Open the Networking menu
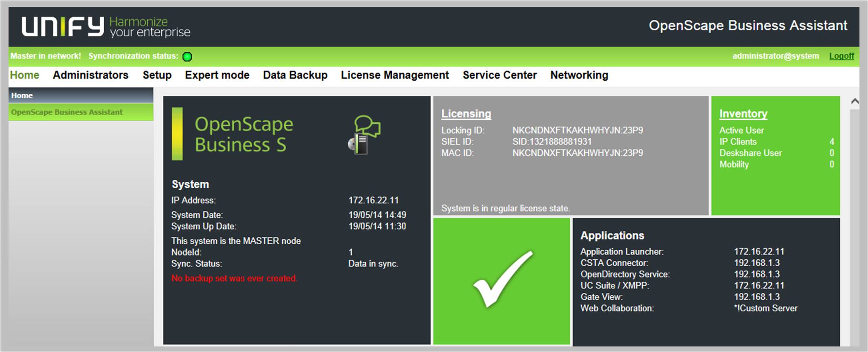Screen dimensions: 868x352 [579, 75]
